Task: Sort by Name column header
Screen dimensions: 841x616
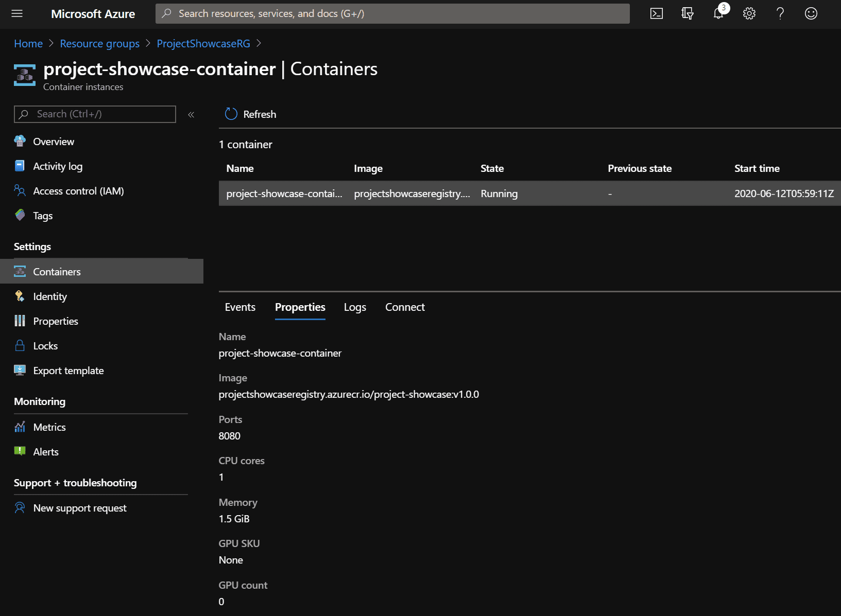Action: (240, 168)
